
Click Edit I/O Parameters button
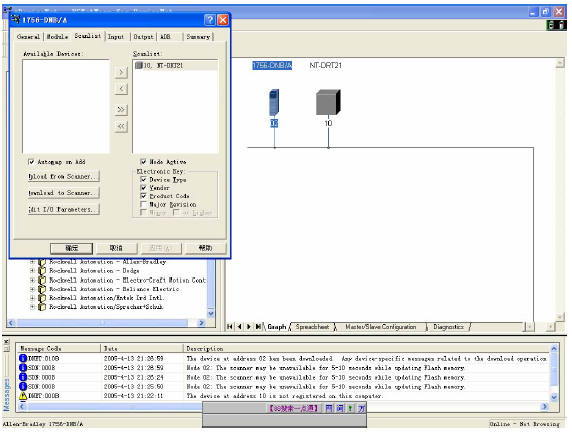(63, 209)
